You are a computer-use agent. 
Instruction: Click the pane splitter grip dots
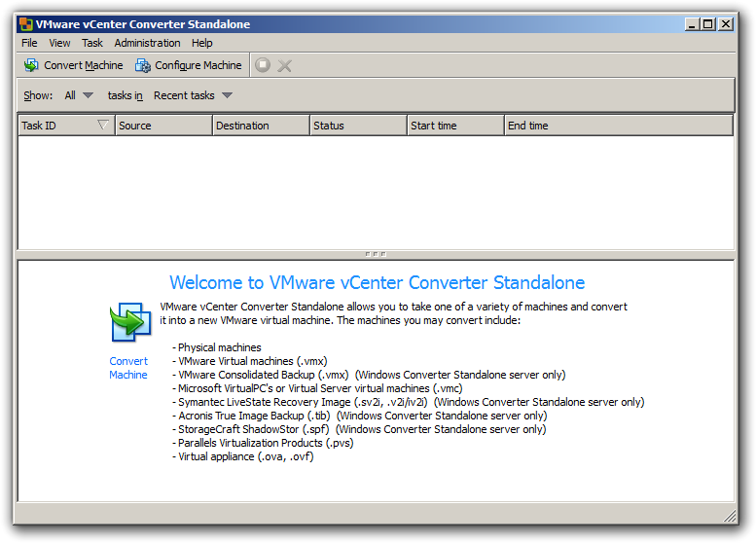point(376,254)
